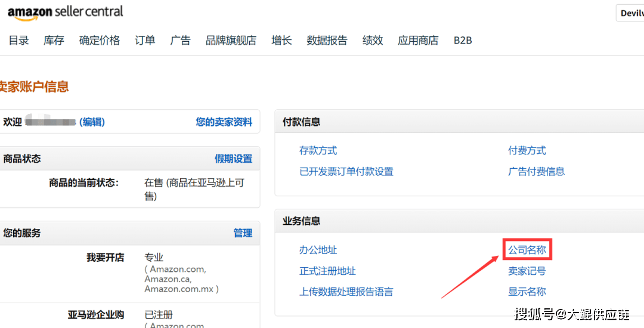
Task: Open 假期设置 link
Action: pos(233,159)
